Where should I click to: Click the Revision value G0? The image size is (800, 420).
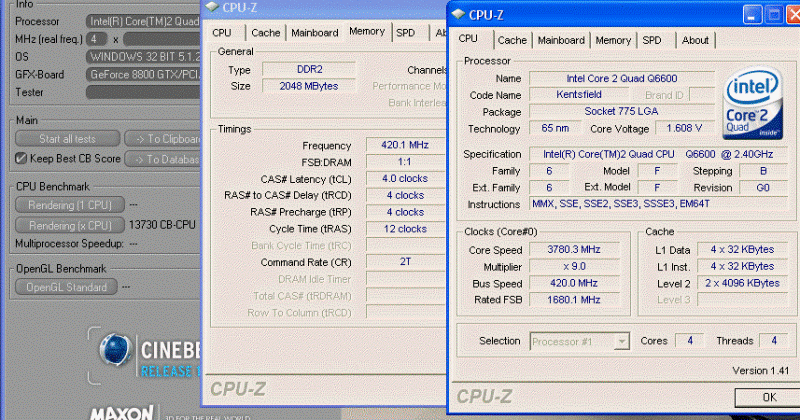tap(763, 188)
